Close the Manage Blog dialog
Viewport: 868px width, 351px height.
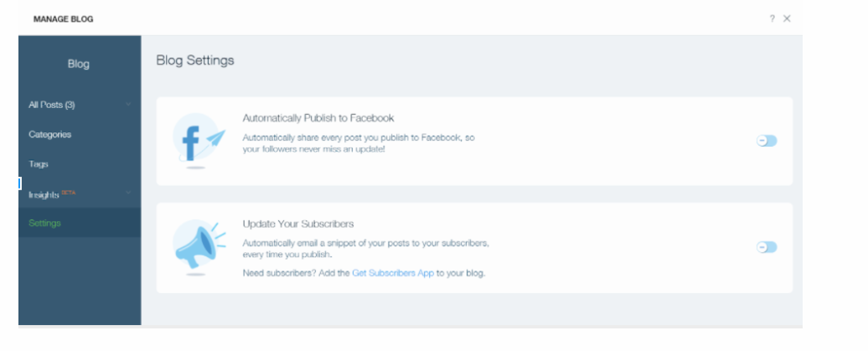[x=787, y=18]
